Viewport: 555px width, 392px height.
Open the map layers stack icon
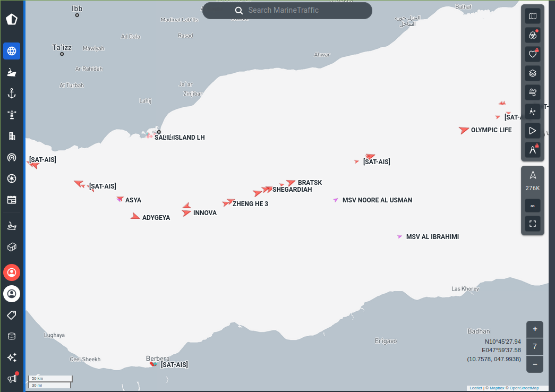click(x=533, y=73)
